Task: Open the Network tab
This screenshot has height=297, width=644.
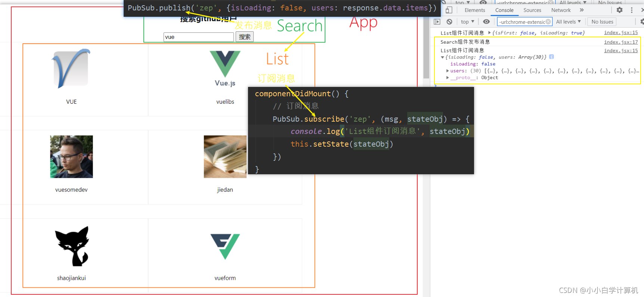Action: pyautogui.click(x=561, y=10)
